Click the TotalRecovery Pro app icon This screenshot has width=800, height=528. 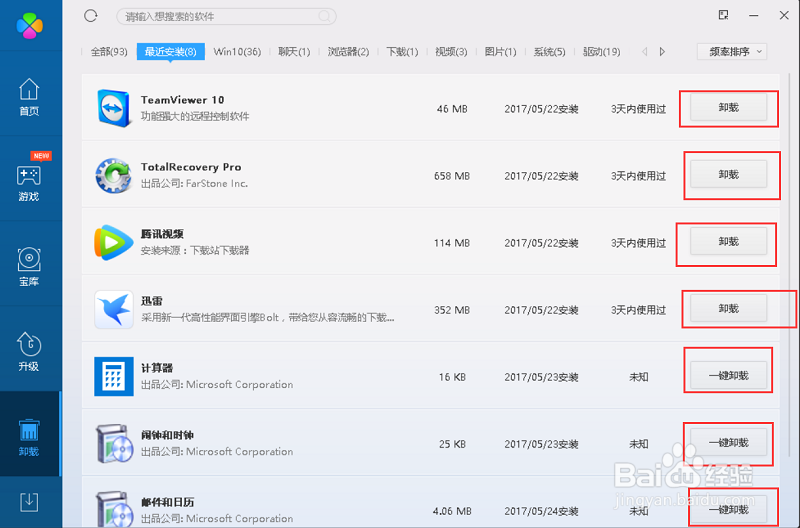[113, 175]
